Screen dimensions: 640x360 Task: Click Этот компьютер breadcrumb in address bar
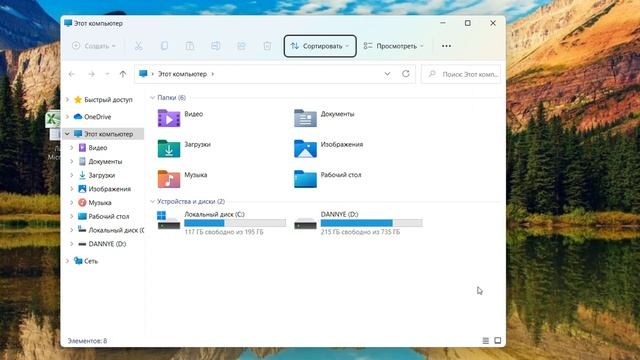click(182, 74)
